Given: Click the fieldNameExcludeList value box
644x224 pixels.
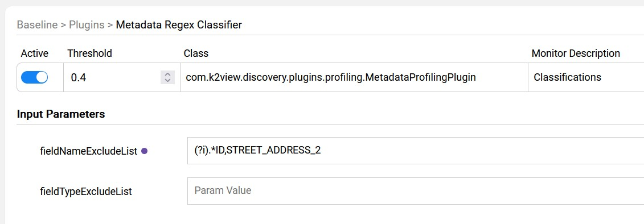Looking at the screenshot, I should 416,151.
